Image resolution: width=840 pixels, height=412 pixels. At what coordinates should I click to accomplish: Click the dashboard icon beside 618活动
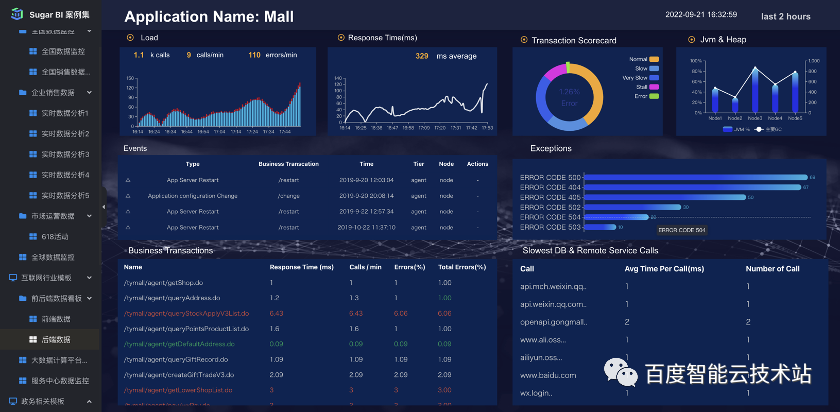coord(33,236)
